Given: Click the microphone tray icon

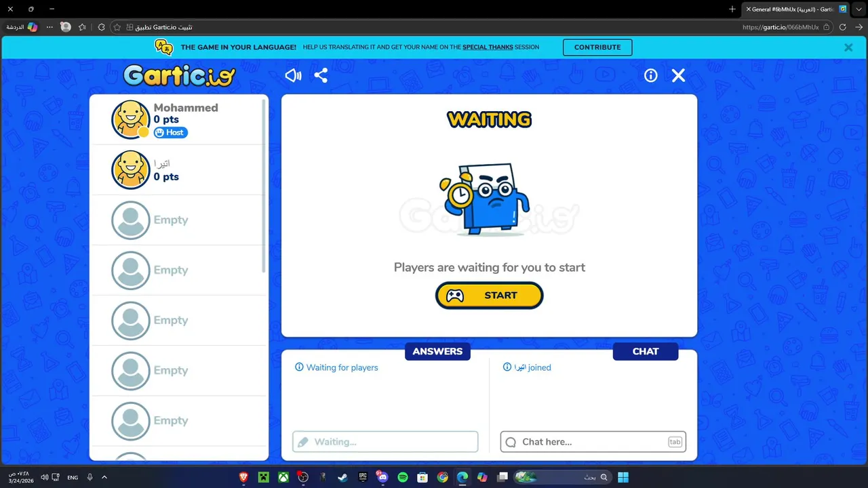Looking at the screenshot, I should (90, 477).
